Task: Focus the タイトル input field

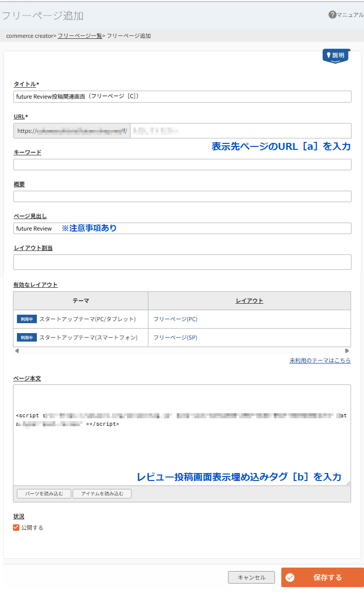Action: [182, 97]
